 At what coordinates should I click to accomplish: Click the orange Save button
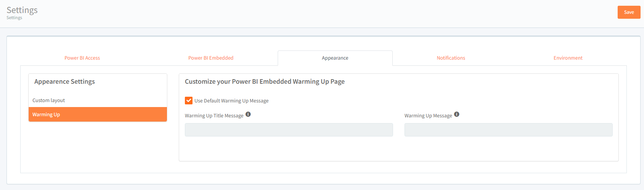(x=629, y=12)
